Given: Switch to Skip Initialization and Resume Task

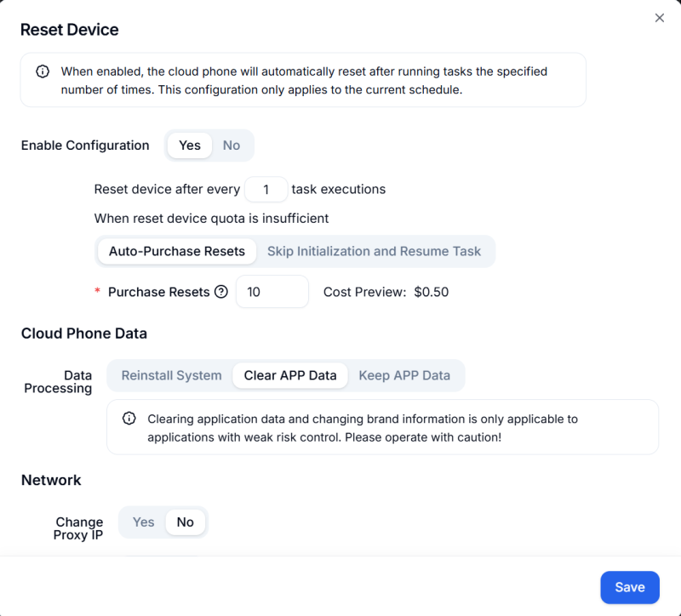Looking at the screenshot, I should point(375,251).
